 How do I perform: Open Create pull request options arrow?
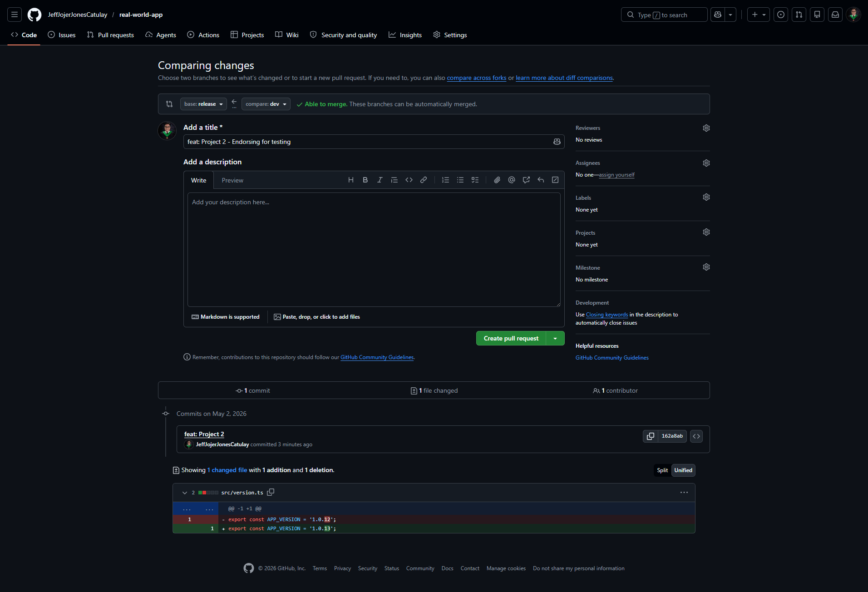coord(555,338)
